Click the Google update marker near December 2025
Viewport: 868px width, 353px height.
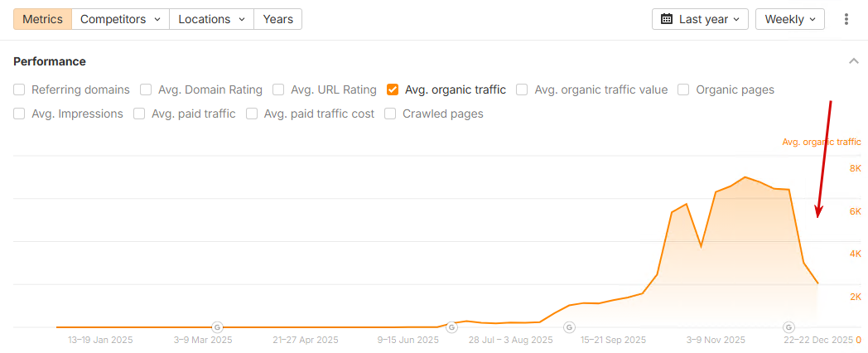coord(789,327)
